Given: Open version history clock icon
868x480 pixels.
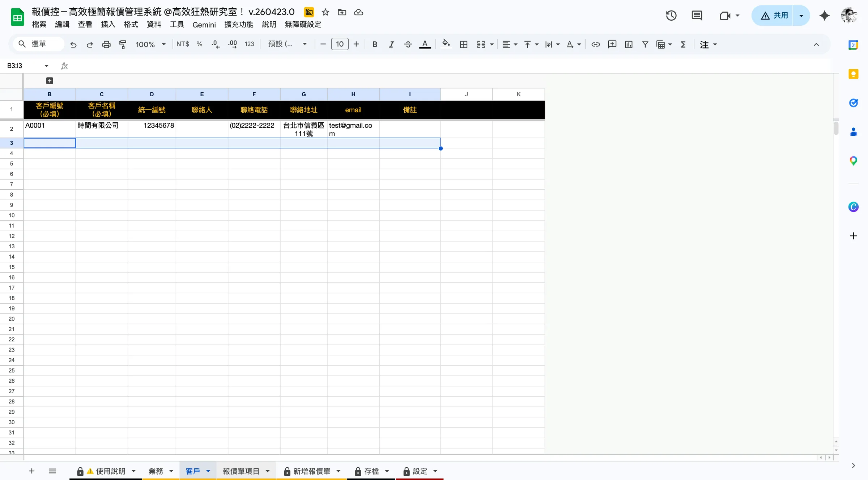Looking at the screenshot, I should [671, 16].
